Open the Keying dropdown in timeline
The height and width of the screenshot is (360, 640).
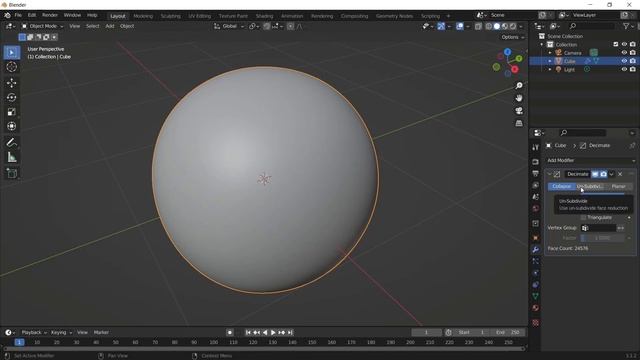pos(61,333)
